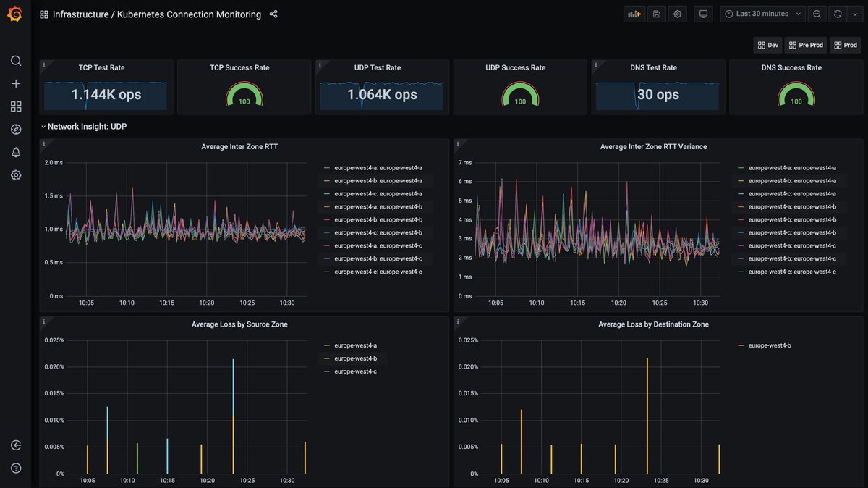
Task: Share the dashboard via the share icon
Action: coord(273,14)
